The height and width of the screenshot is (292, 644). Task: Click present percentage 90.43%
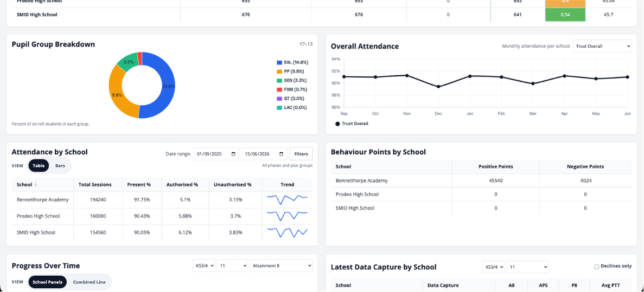(142, 216)
